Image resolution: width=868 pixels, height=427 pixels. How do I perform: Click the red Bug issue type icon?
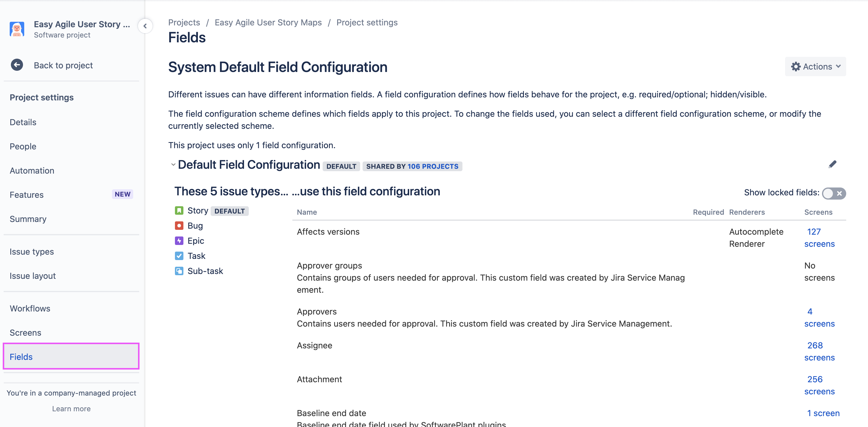pyautogui.click(x=179, y=226)
